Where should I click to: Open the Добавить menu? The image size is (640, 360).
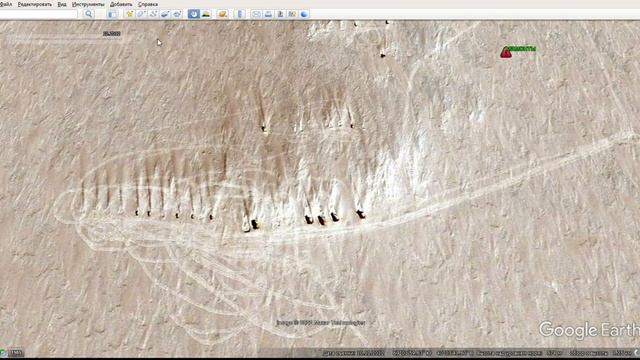(x=121, y=4)
